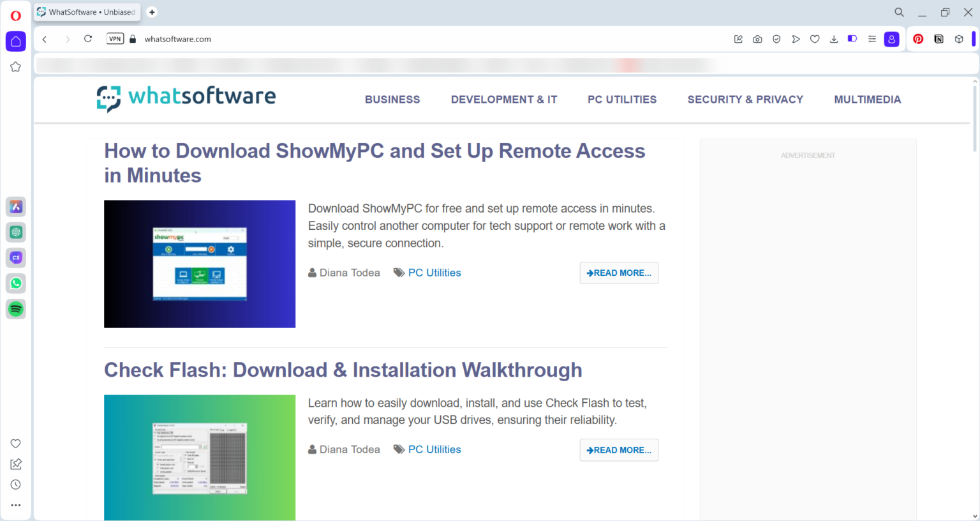This screenshot has height=521, width=980.
Task: Click the Pinterest extension icon
Action: (x=918, y=39)
